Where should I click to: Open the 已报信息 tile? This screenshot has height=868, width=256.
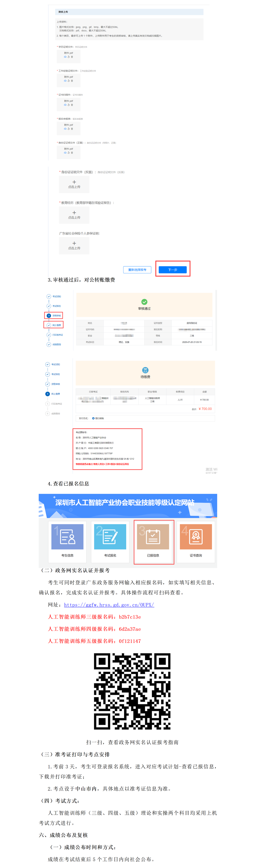153,542
